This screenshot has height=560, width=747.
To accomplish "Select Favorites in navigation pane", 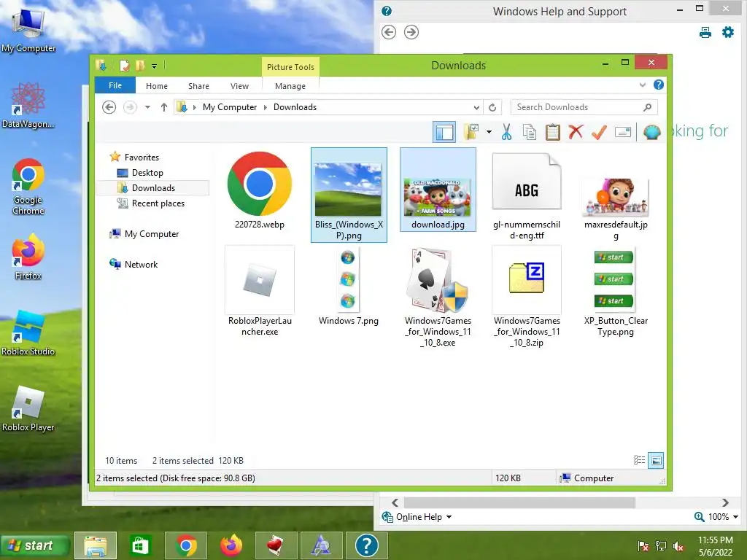I will [x=142, y=157].
